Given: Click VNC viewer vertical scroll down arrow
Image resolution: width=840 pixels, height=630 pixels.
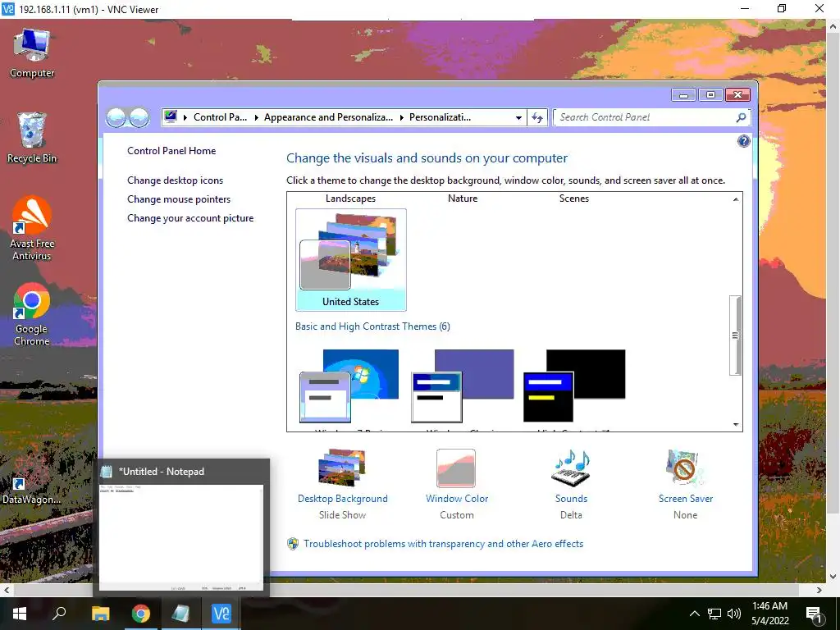Looking at the screenshot, I should click(833, 577).
